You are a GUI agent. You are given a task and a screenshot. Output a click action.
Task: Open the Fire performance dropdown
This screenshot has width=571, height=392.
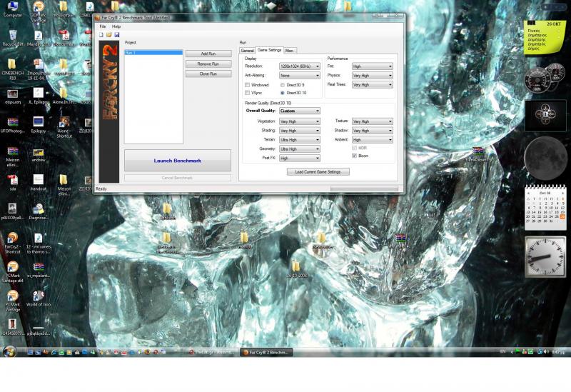pos(372,66)
